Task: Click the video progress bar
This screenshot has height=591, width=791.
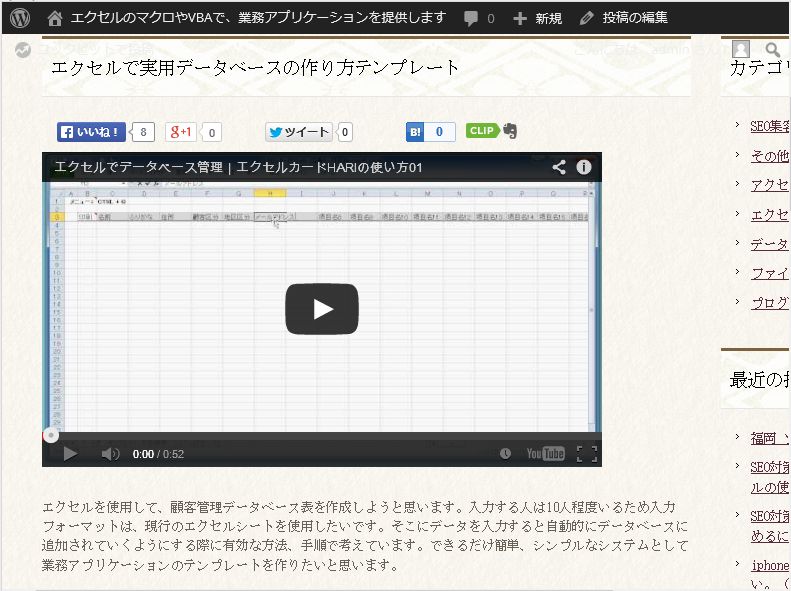Action: (x=320, y=436)
